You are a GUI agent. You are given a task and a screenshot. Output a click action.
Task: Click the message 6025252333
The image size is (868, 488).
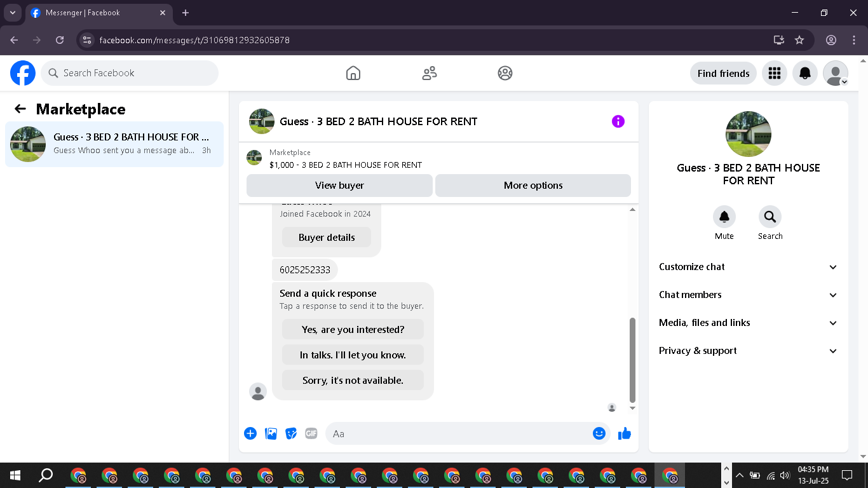click(305, 269)
